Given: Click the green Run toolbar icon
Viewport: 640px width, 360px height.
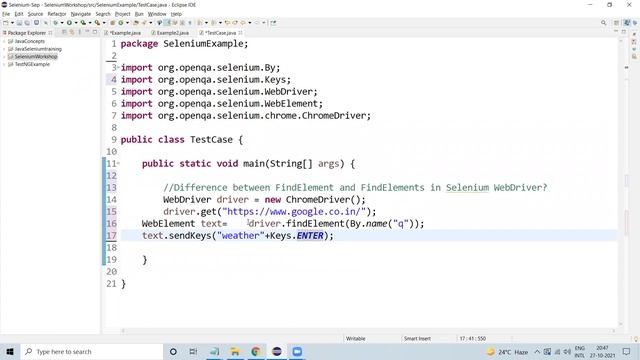Looking at the screenshot, I should (x=69, y=23).
